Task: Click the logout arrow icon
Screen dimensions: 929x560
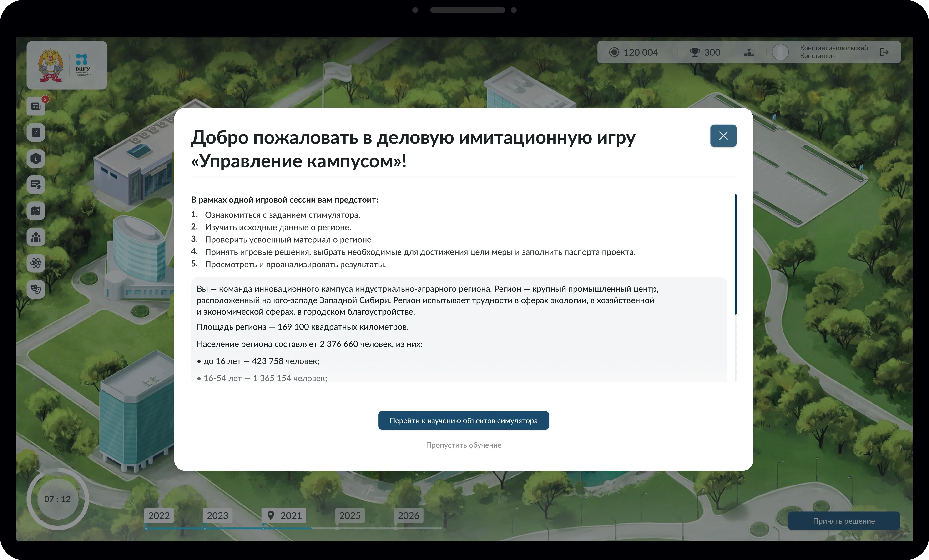Action: coord(884,52)
